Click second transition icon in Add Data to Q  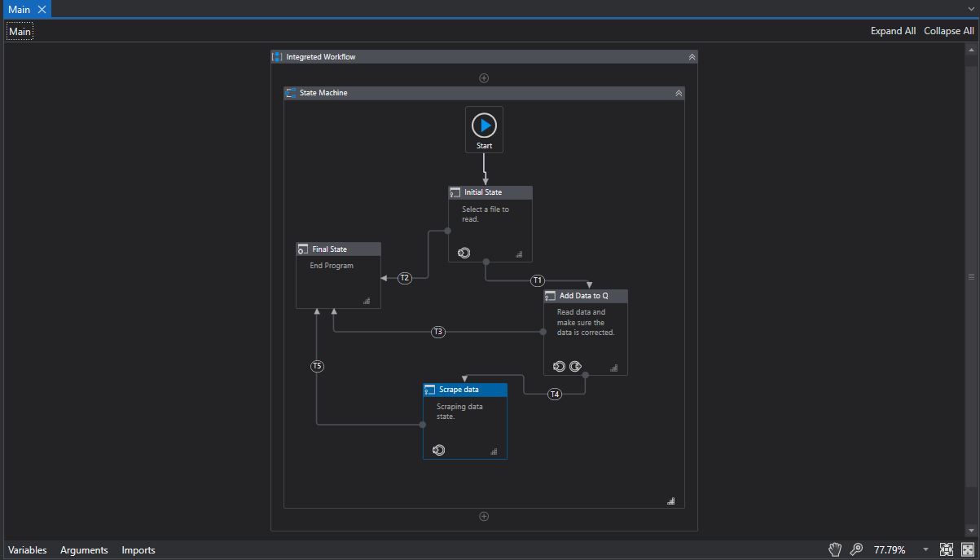(x=575, y=367)
